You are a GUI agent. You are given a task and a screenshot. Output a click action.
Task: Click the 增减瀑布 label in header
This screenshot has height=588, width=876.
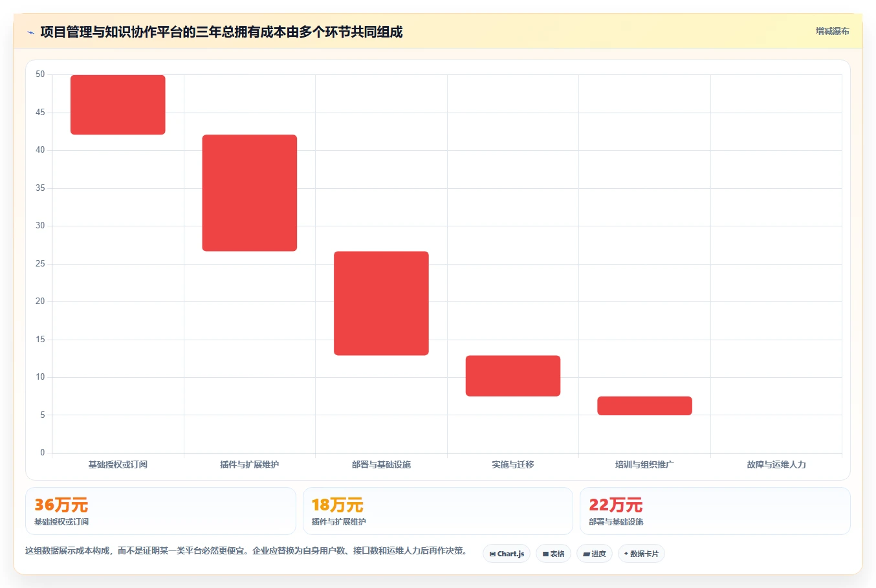click(x=832, y=31)
